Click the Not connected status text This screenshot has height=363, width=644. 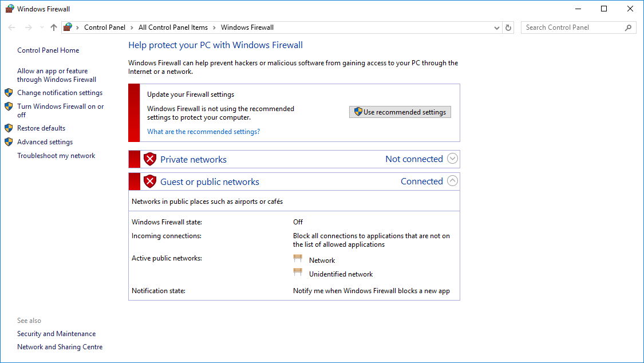point(414,159)
